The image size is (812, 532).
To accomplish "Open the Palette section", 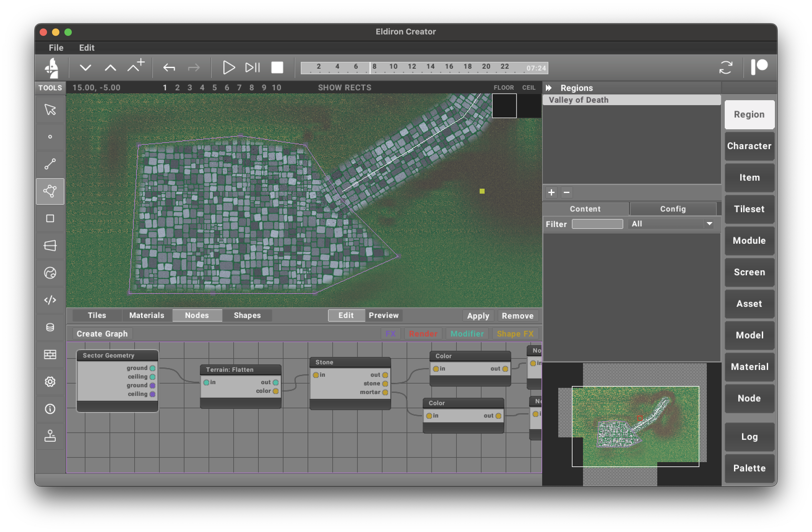I will pos(749,468).
